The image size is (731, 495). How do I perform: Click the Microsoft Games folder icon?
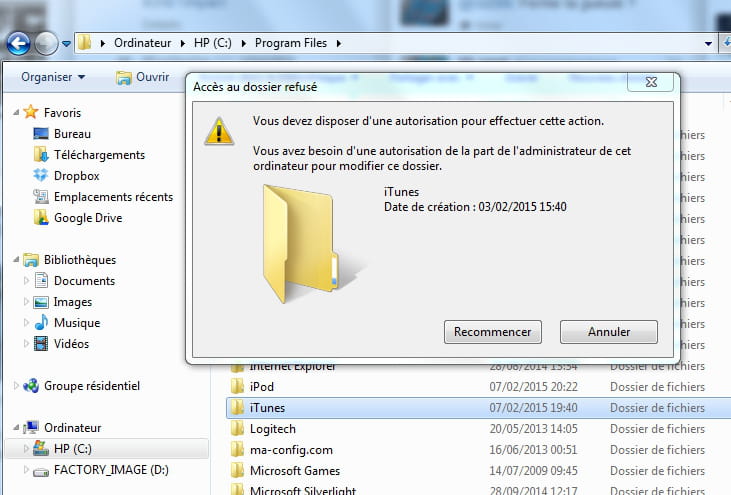click(237, 470)
